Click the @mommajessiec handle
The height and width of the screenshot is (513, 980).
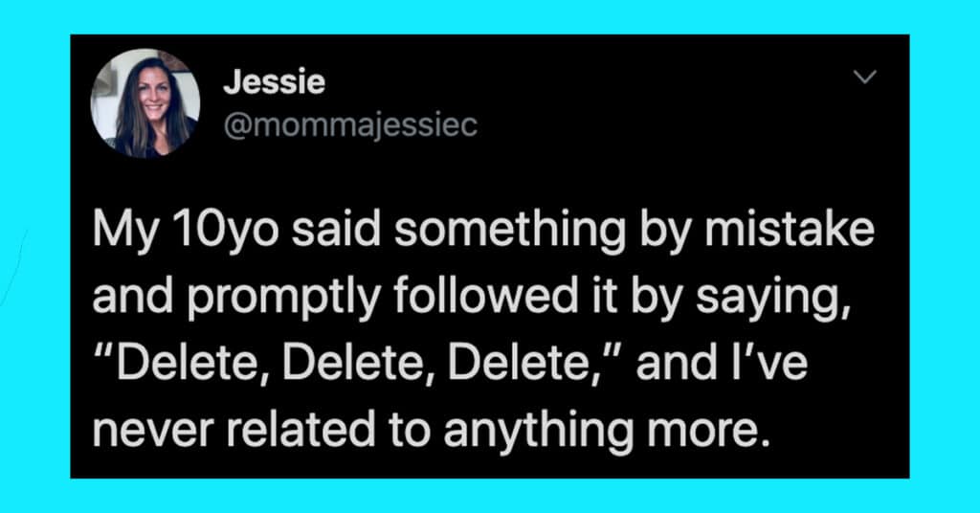(x=349, y=123)
